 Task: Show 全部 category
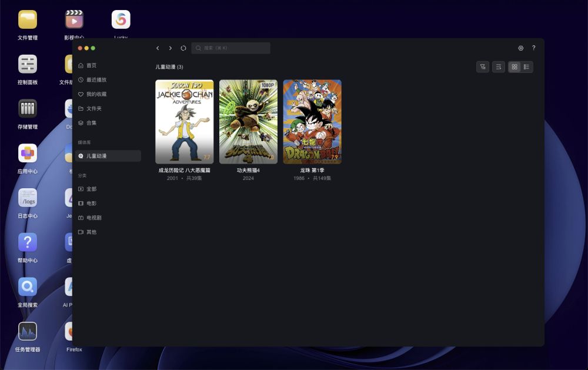coord(108,189)
